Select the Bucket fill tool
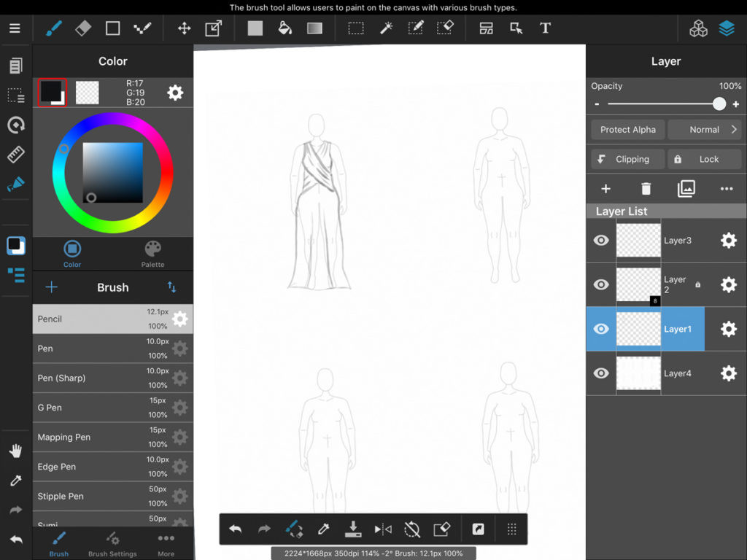747x560 pixels. point(285,28)
